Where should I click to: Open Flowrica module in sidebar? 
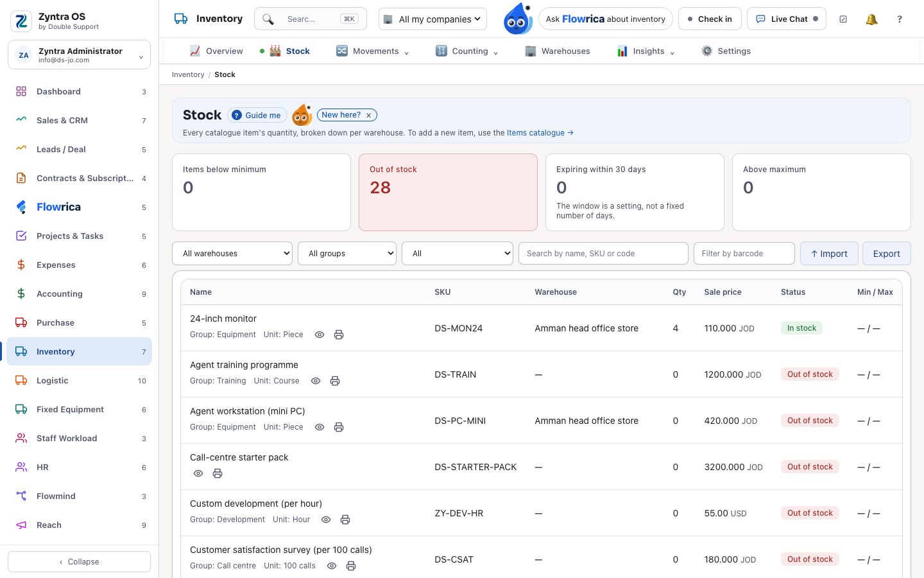tap(80, 207)
